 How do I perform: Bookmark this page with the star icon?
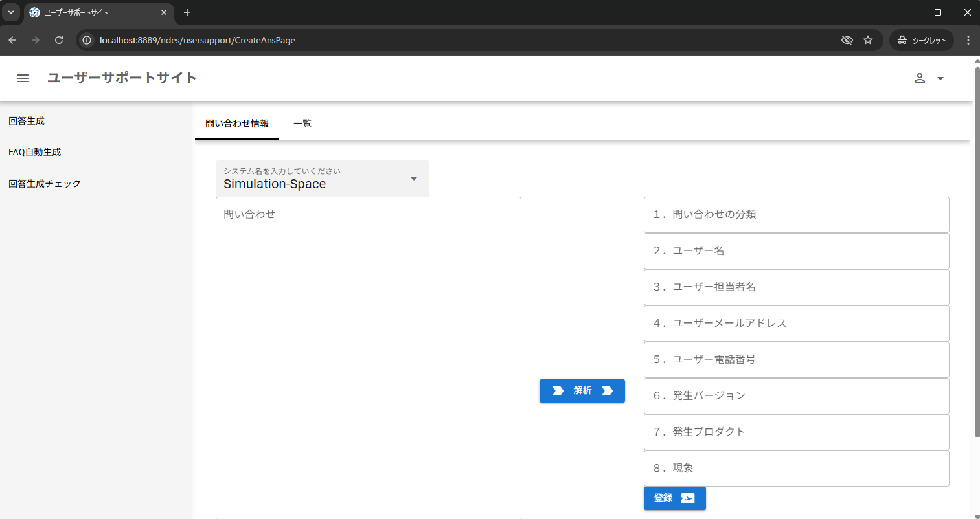pyautogui.click(x=868, y=40)
